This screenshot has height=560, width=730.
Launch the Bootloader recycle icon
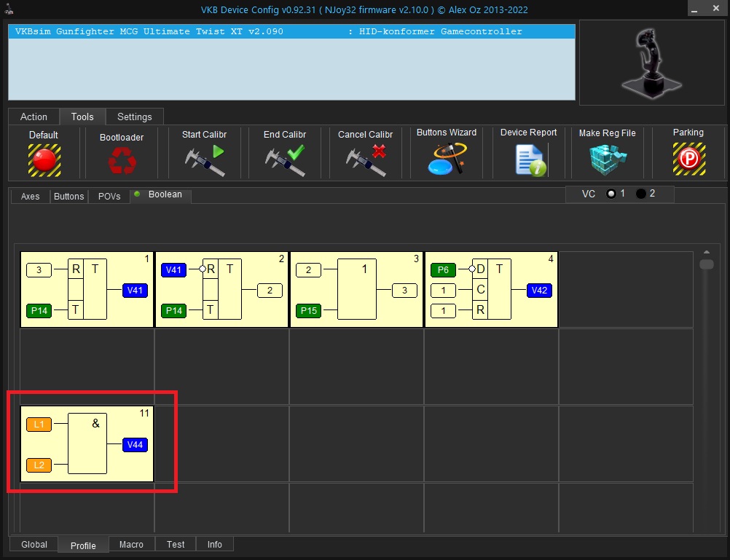tap(122, 161)
